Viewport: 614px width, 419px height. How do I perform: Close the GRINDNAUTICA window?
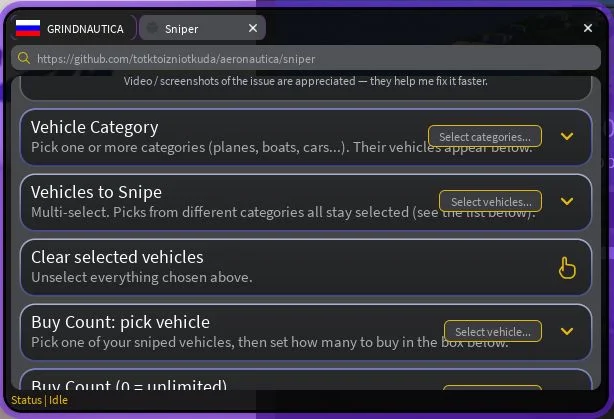pos(587,28)
